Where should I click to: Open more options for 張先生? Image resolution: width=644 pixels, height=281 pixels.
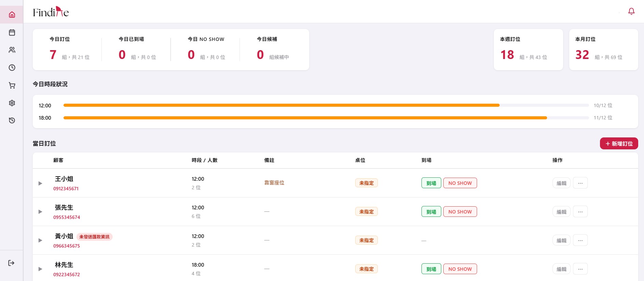pyautogui.click(x=580, y=212)
